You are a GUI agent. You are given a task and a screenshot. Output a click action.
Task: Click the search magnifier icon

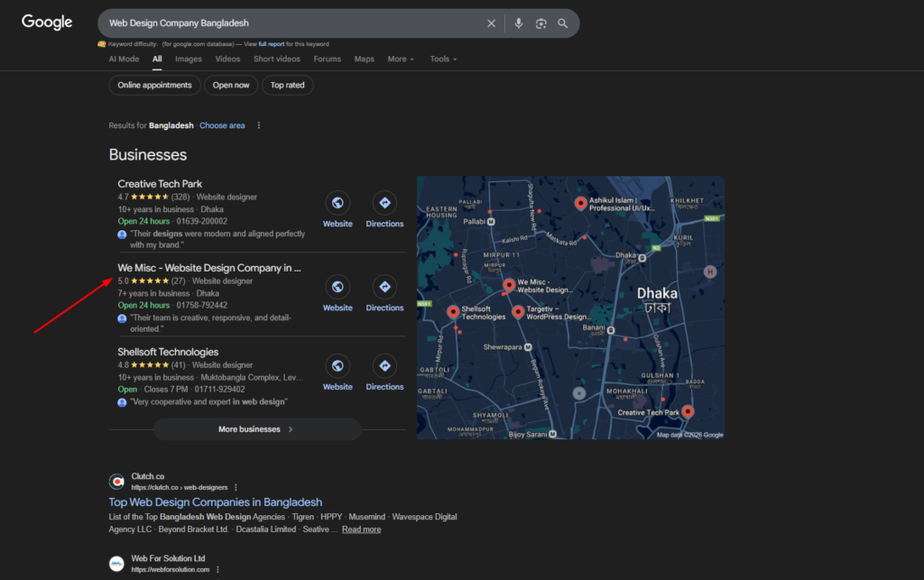[563, 23]
